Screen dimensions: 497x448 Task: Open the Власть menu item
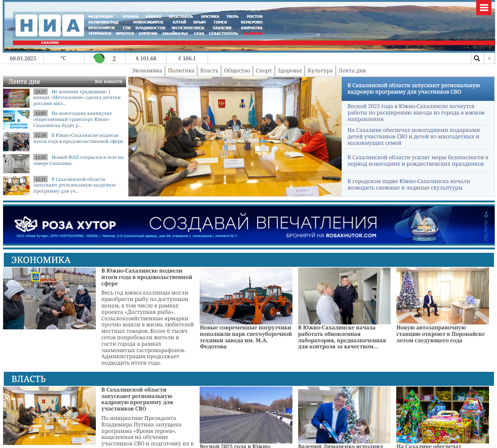click(x=209, y=70)
